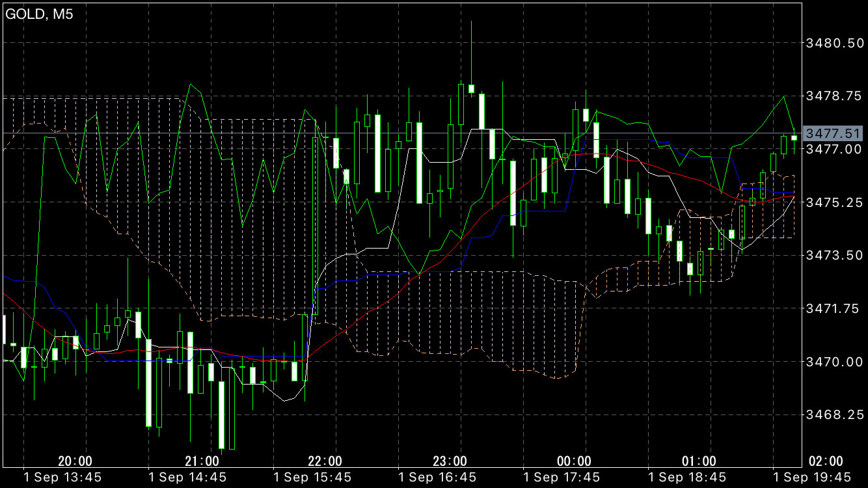The image size is (868, 488).
Task: Click the 1 Sep 19:45 date label
Action: pos(812,478)
